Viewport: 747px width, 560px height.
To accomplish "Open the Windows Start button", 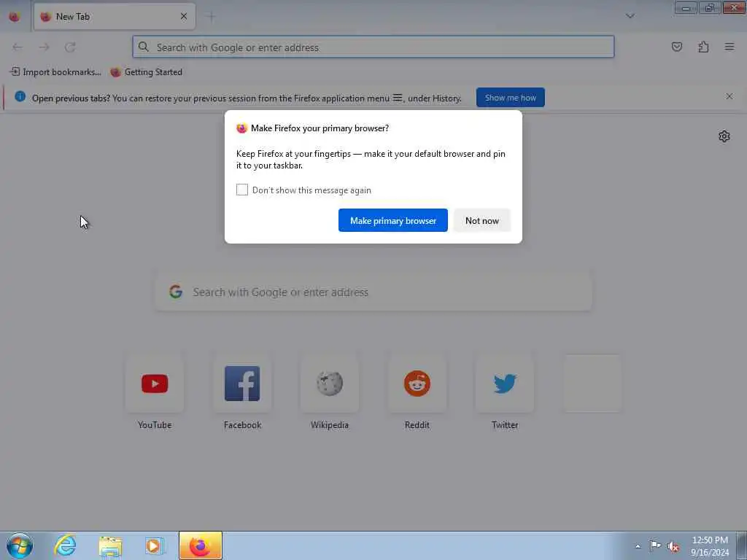I will tap(20, 545).
